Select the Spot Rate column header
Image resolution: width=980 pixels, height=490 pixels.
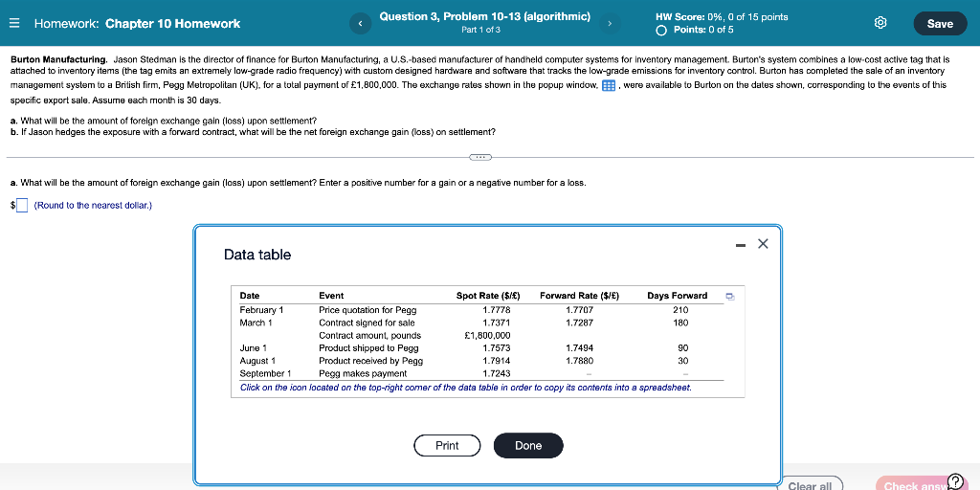(488, 296)
